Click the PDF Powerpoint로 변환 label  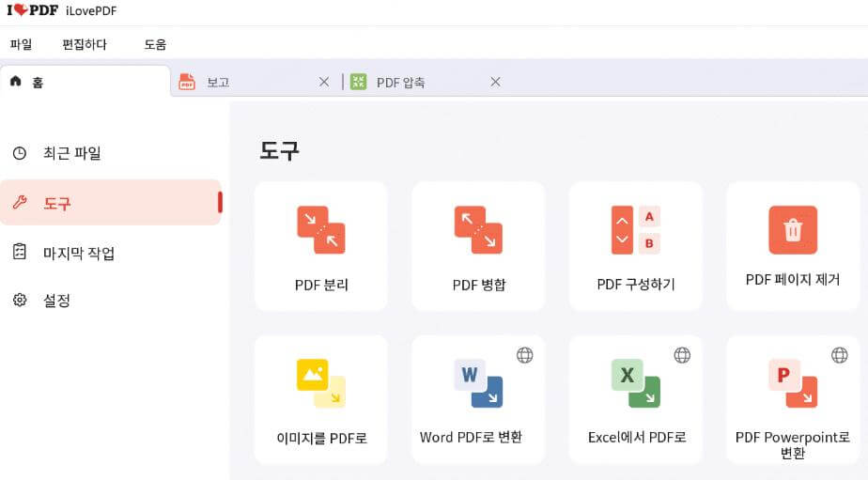click(793, 445)
